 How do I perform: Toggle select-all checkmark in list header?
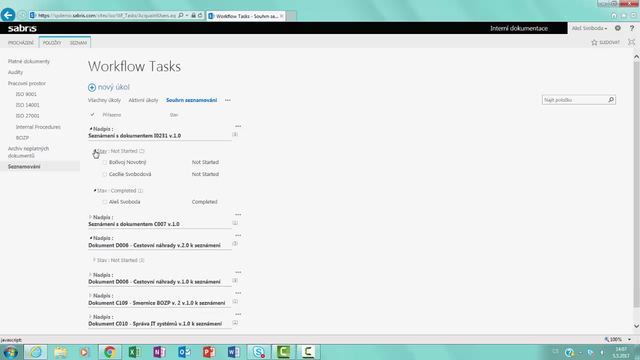93,115
